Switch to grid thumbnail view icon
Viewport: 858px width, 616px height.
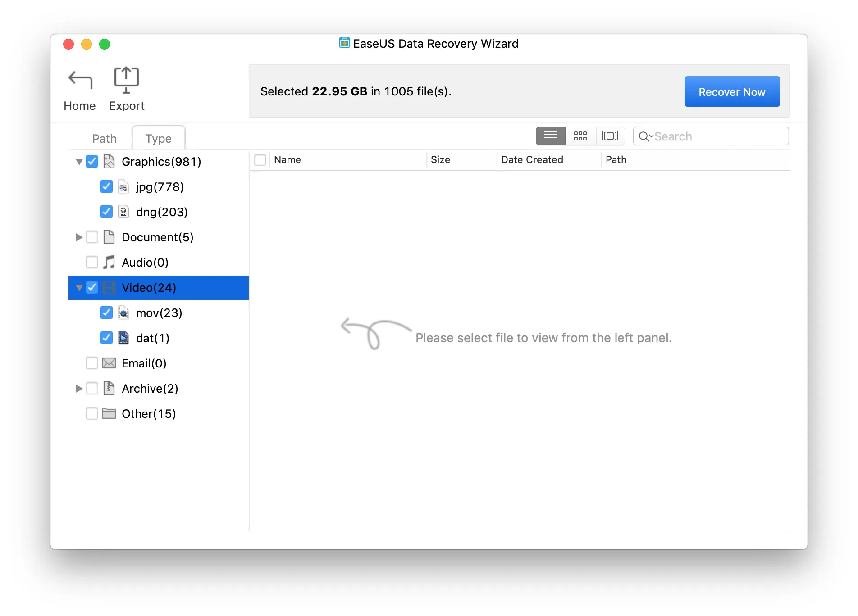[580, 136]
